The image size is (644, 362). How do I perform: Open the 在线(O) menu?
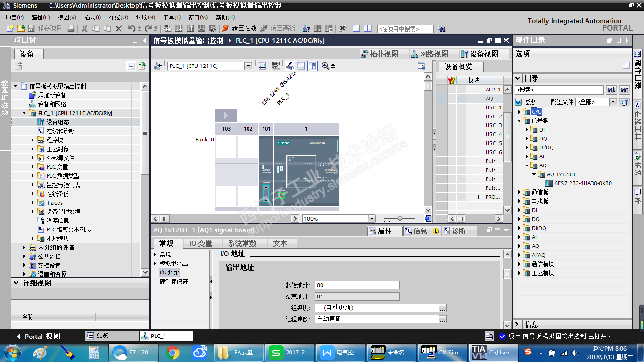118,17
